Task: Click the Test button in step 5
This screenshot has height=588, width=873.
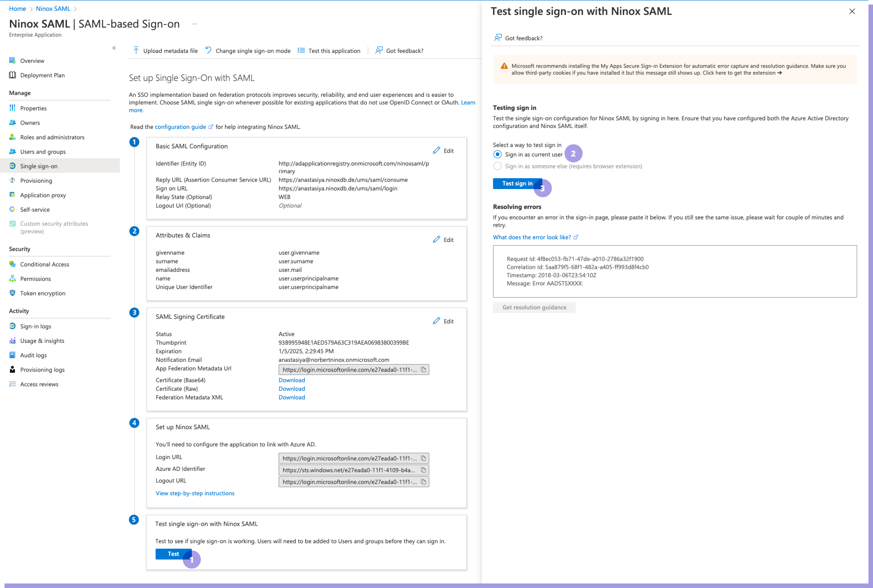Action: pos(173,554)
